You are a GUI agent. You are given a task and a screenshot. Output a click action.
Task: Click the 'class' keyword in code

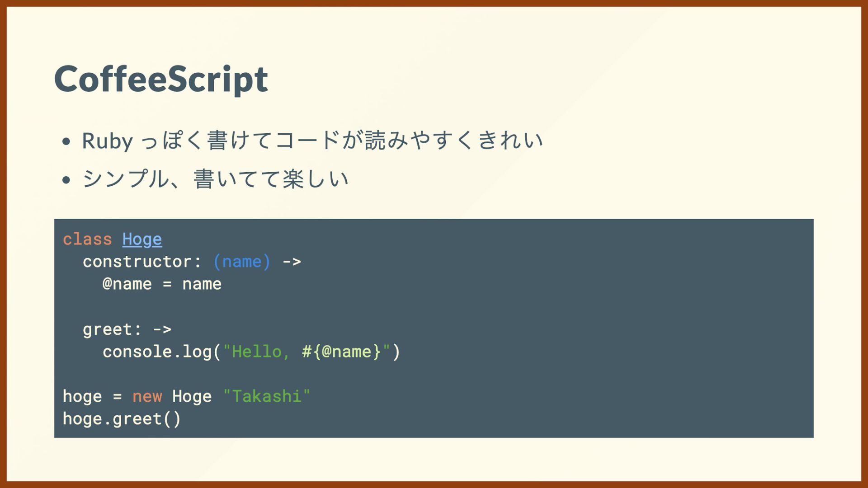click(87, 239)
